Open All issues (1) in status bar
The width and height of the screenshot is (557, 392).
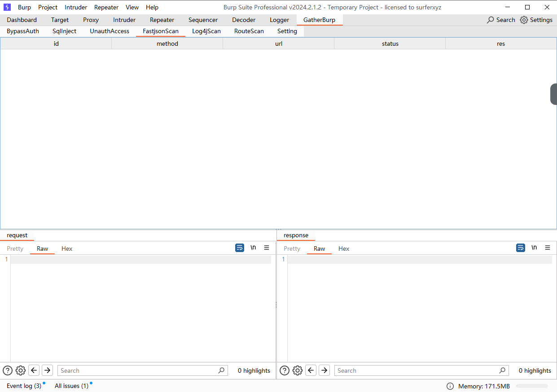72,386
